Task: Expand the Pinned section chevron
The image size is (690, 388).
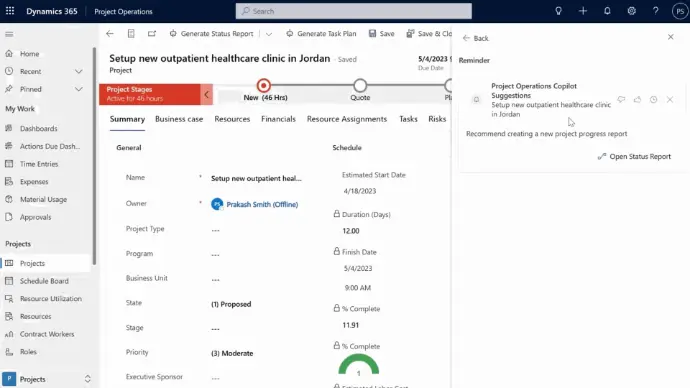Action: click(x=78, y=89)
